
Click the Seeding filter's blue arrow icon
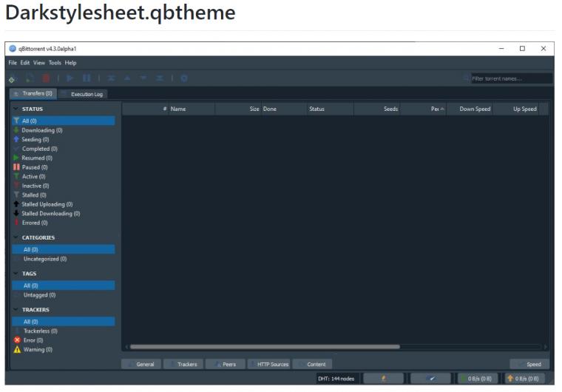coord(16,139)
